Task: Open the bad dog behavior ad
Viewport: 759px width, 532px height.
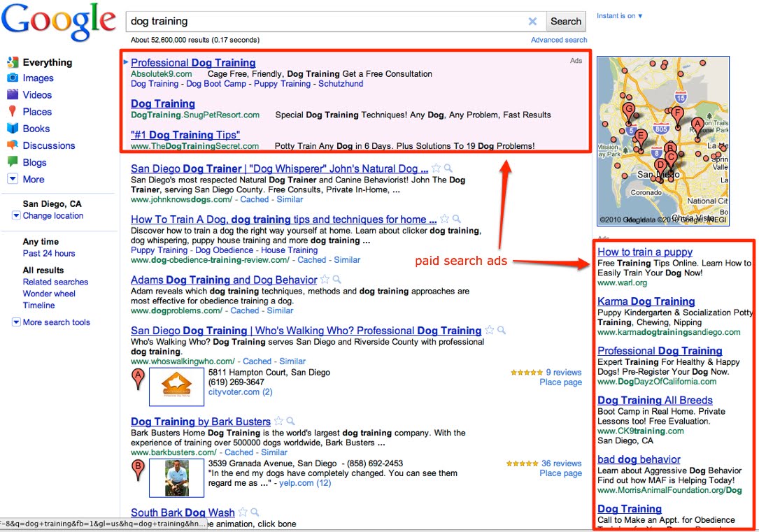Action: click(x=639, y=459)
